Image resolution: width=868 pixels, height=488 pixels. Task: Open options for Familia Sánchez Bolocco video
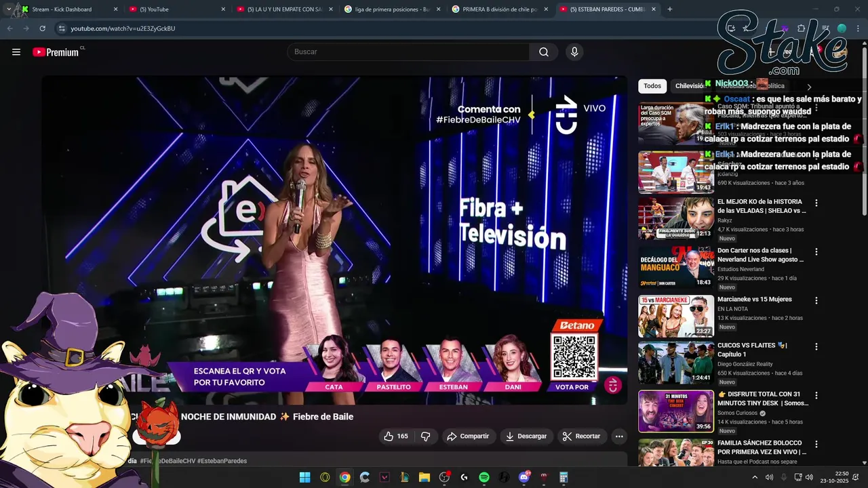click(x=816, y=444)
